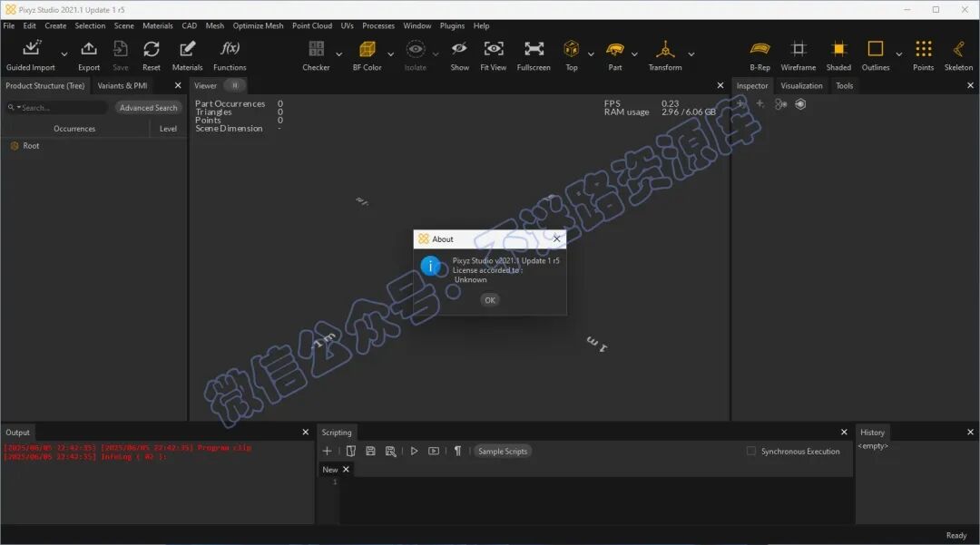Open the Point Cloud menu
Viewport: 980px width, 545px height.
(312, 25)
